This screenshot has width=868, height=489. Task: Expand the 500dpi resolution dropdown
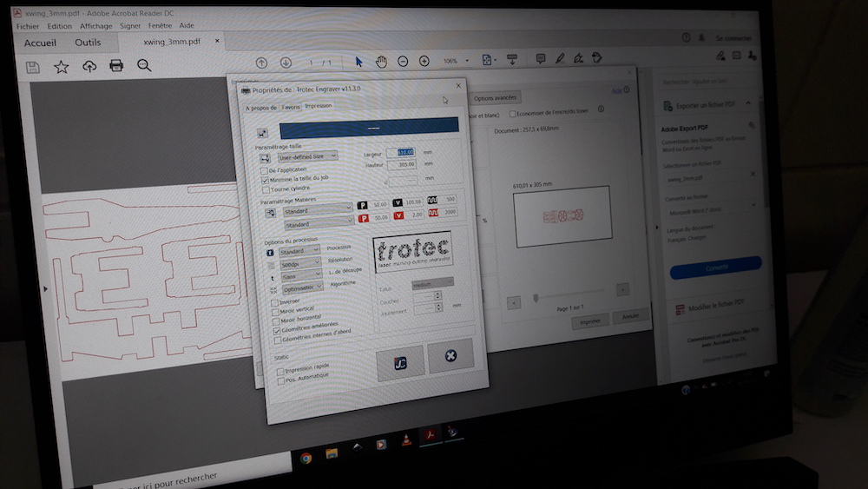tap(300, 263)
